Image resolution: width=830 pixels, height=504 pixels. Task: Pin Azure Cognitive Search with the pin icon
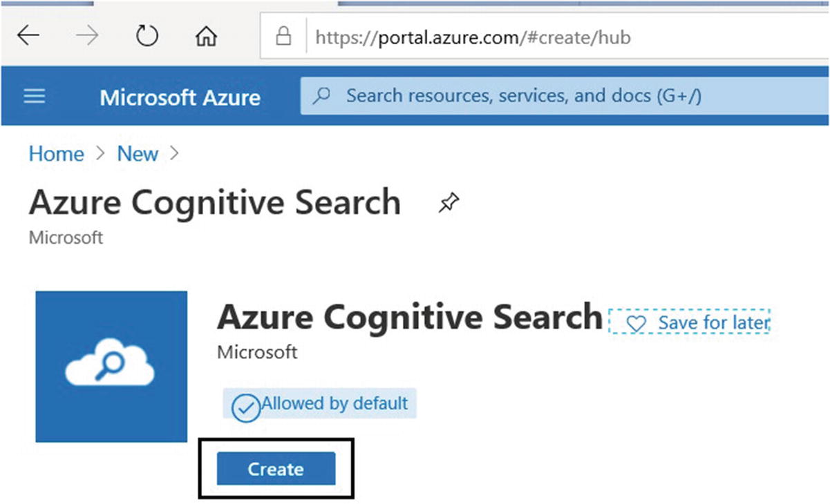pos(449,202)
